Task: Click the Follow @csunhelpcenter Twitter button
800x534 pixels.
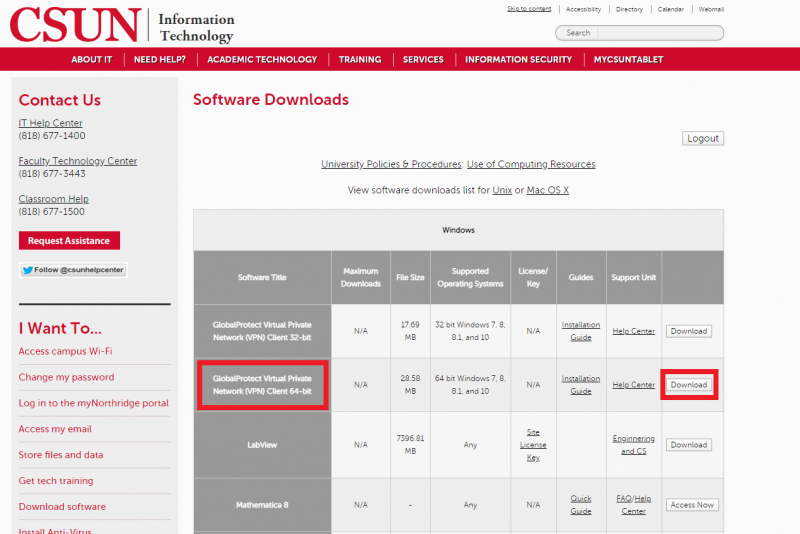Action: (74, 270)
